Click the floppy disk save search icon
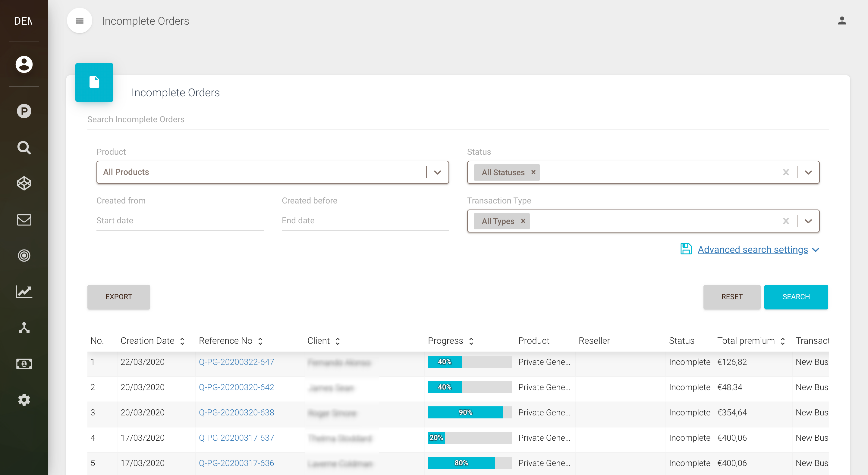 (x=686, y=250)
